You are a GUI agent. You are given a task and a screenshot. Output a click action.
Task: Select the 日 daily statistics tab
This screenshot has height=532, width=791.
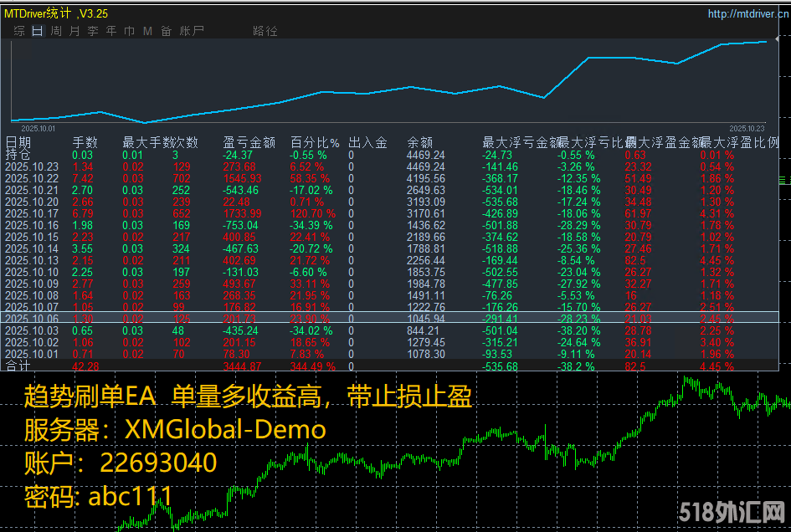(x=38, y=31)
